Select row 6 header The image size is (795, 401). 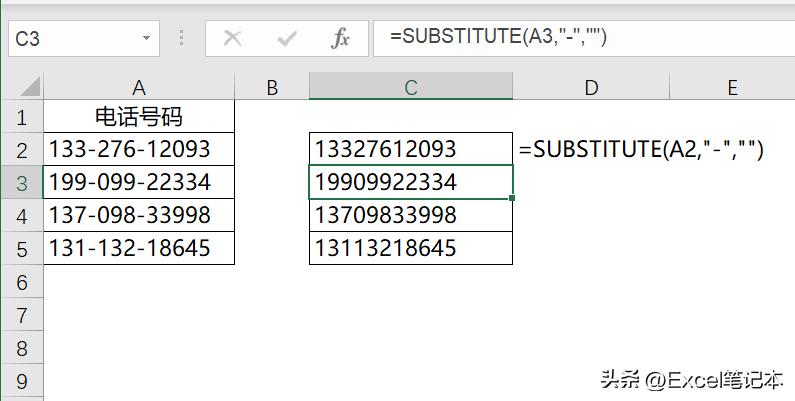[22, 282]
